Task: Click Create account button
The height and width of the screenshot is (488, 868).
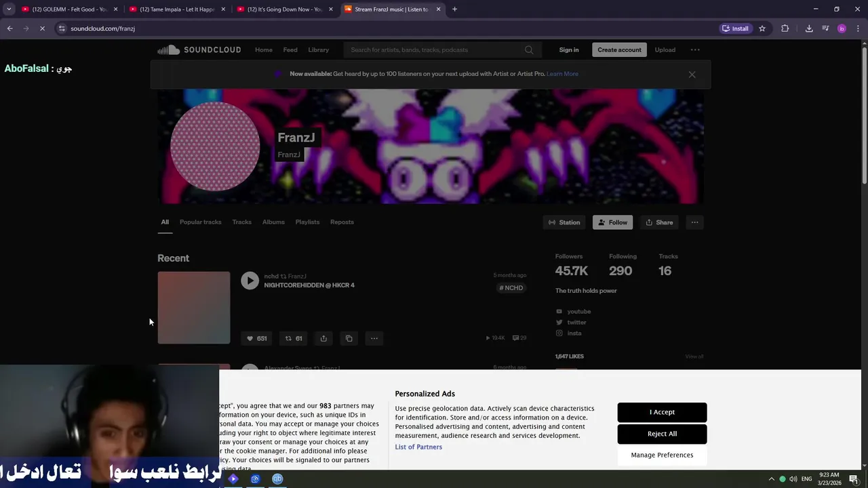Action: pos(619,49)
